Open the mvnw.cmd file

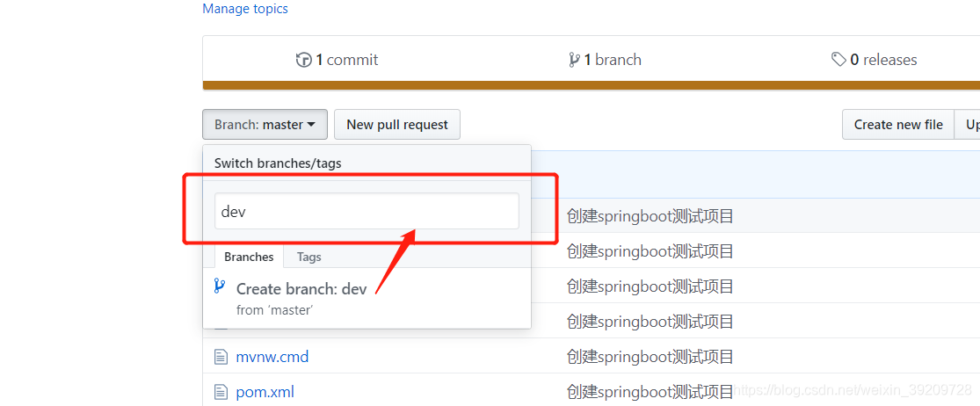[x=272, y=358]
